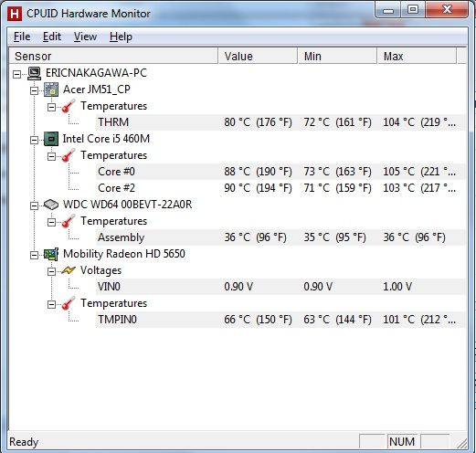This screenshot has height=453, width=476.
Task: Click the Sensor column header
Action: tap(113, 56)
